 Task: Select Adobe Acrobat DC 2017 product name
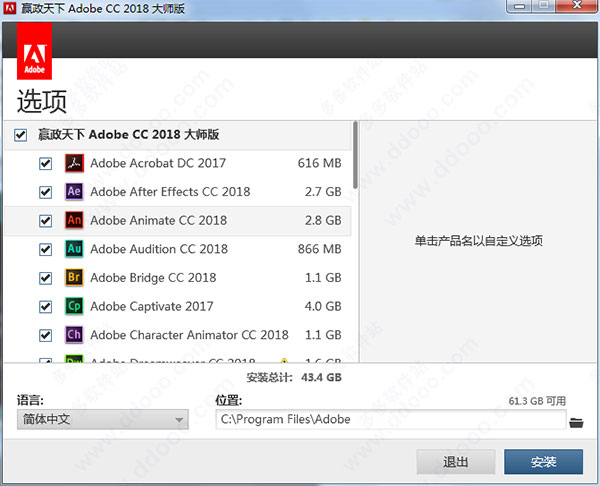[x=158, y=163]
